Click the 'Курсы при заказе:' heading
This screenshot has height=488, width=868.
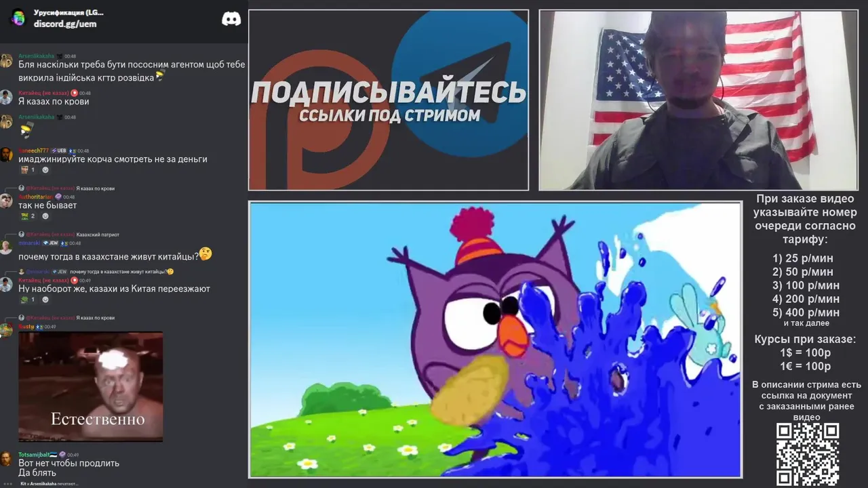[805, 340]
